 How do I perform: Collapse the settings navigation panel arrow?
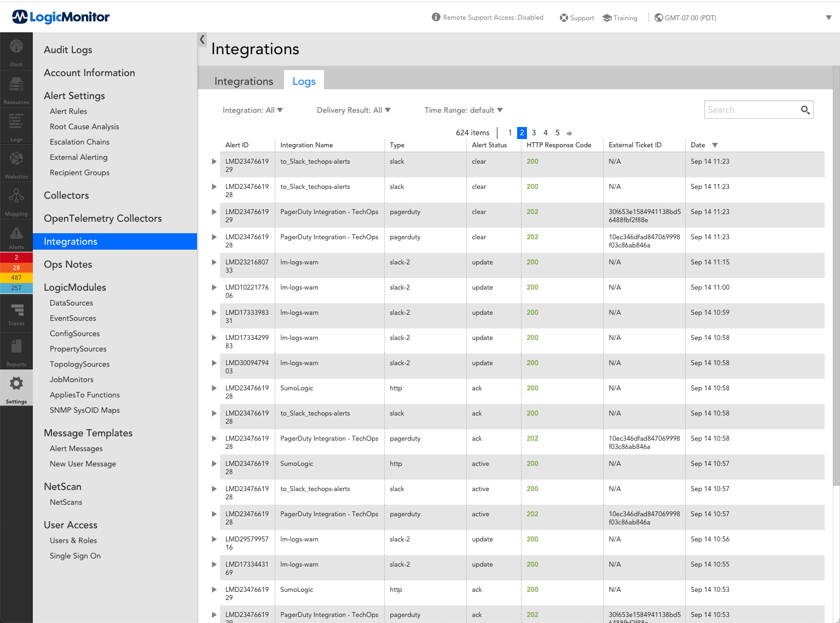pos(202,39)
